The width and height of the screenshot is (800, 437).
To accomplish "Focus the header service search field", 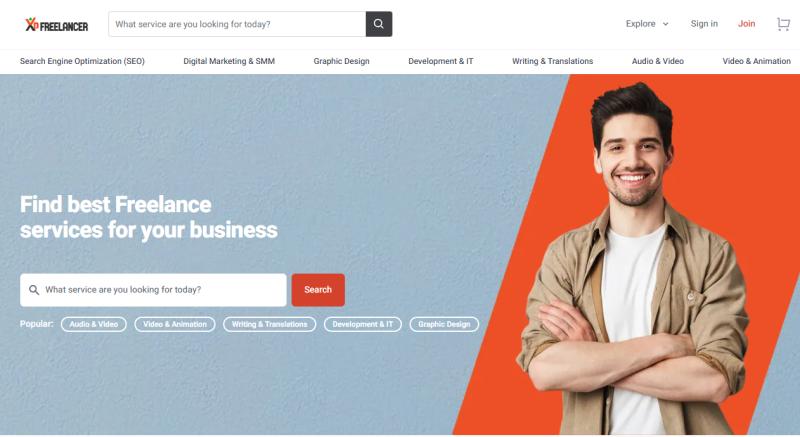I will (x=237, y=24).
